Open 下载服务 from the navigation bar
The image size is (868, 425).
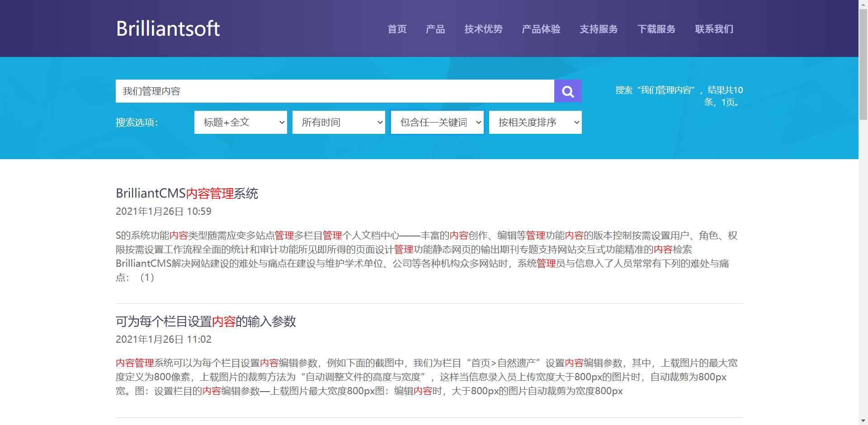click(x=656, y=29)
